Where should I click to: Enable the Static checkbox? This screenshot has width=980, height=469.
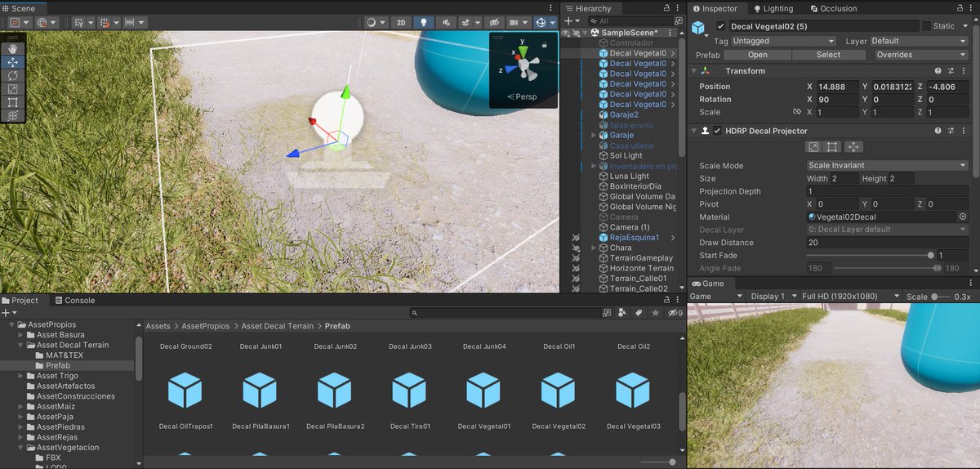pos(926,26)
